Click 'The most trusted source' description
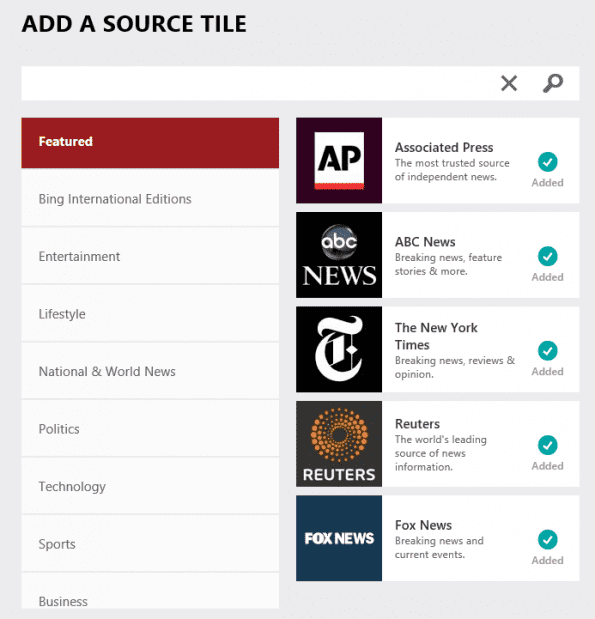Viewport: 595px width, 619px height. pyautogui.click(x=452, y=170)
